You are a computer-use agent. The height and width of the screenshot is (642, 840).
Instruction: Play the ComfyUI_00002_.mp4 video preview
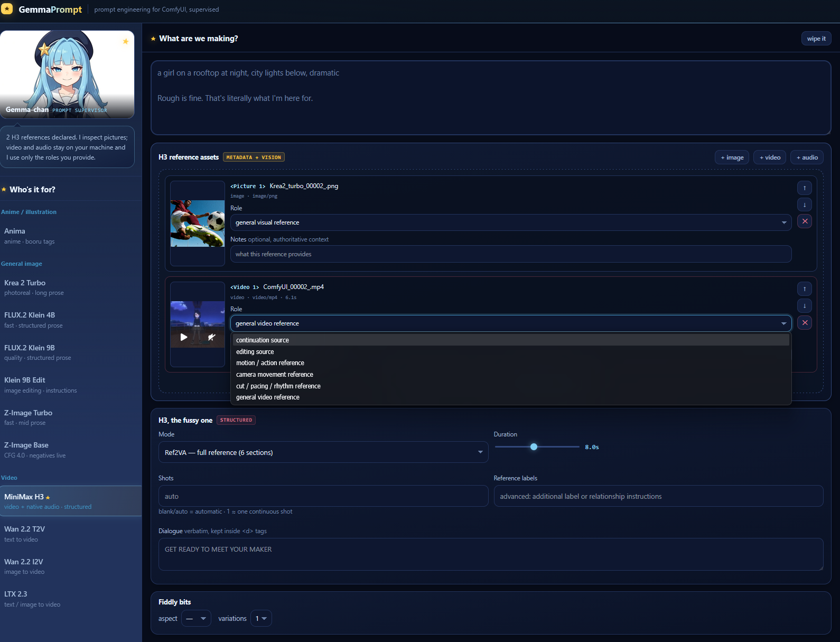click(184, 337)
